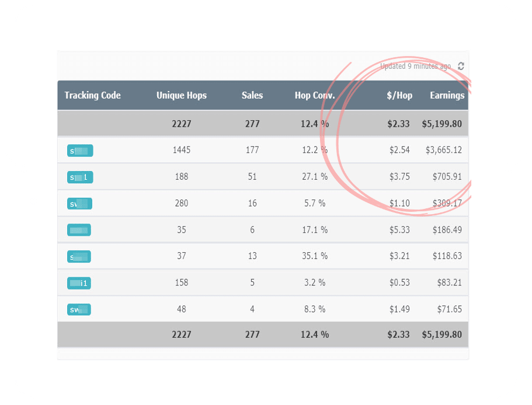Sort the table by Unique Hops
Screen dimensions: 532x405
point(181,96)
